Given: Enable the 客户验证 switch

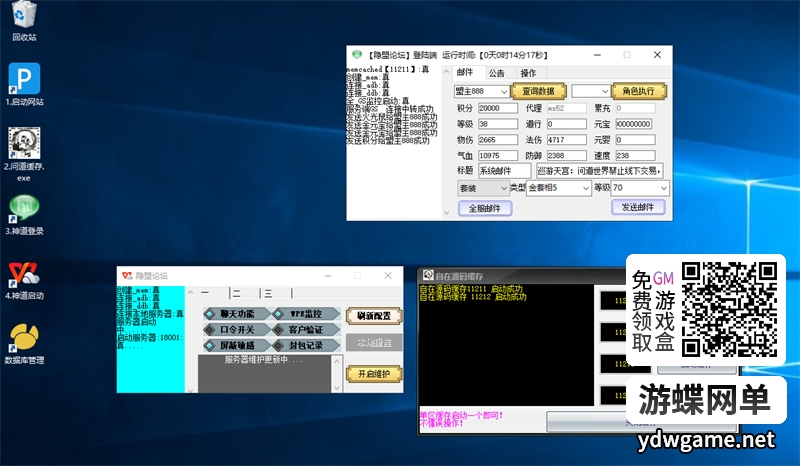Looking at the screenshot, I should (306, 329).
